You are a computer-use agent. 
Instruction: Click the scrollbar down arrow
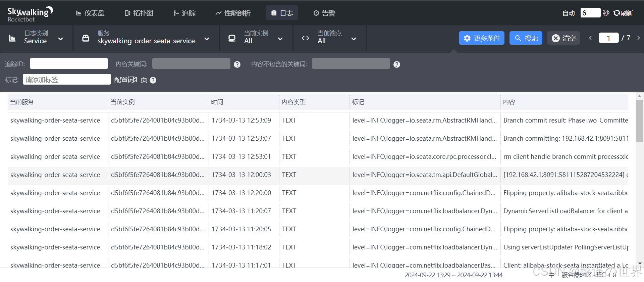click(x=640, y=264)
